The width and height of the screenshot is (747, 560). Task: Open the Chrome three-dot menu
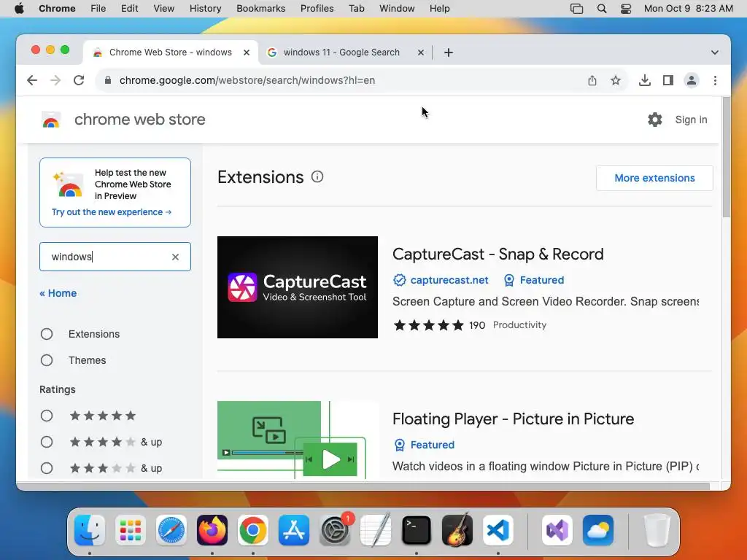coord(715,80)
